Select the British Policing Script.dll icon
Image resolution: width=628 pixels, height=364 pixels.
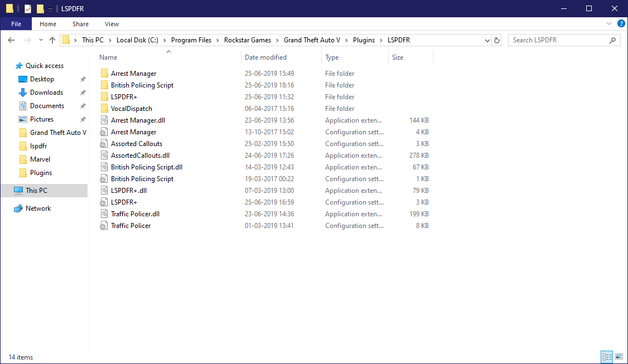coord(104,167)
